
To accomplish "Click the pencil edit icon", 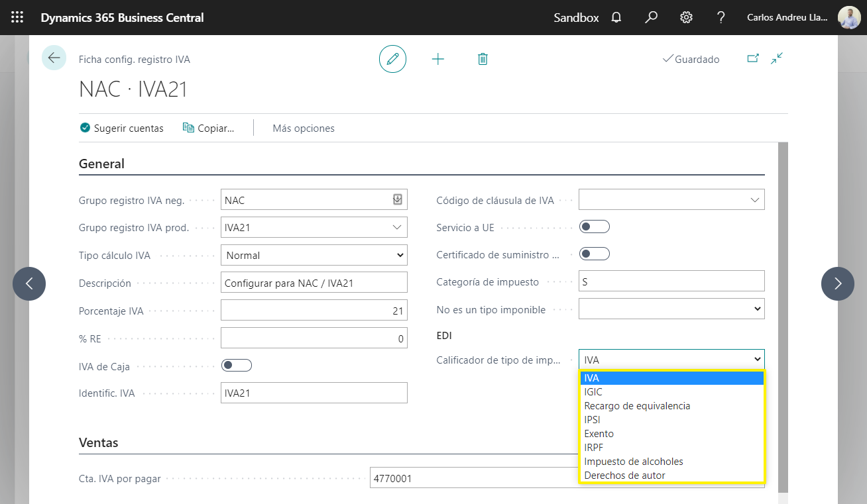I will [x=392, y=59].
